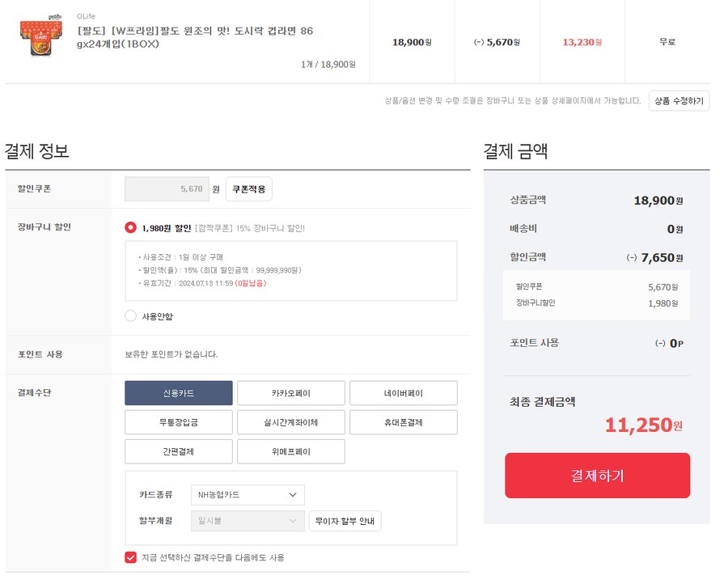Choose 무통장입금 payment method
Screen dimensions: 728x584
179,422
